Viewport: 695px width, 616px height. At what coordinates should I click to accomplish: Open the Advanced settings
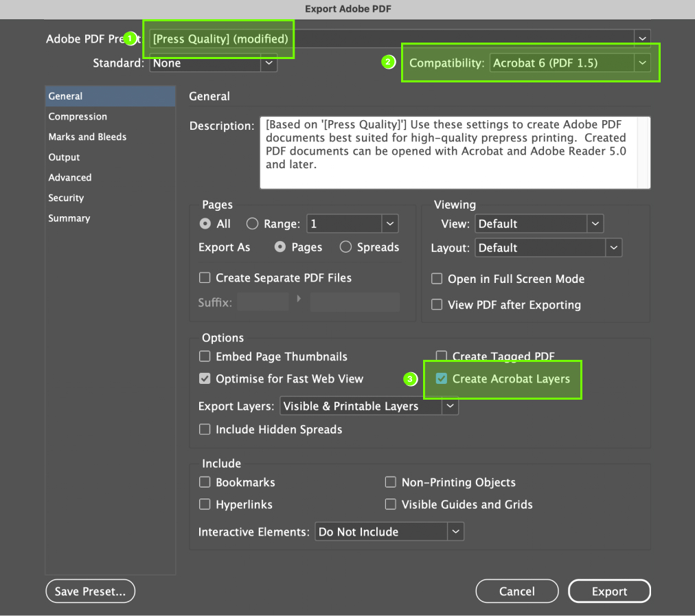tap(111, 178)
